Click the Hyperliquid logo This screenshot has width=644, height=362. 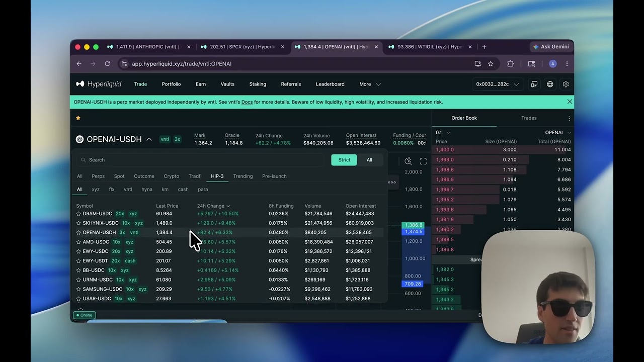click(x=99, y=84)
